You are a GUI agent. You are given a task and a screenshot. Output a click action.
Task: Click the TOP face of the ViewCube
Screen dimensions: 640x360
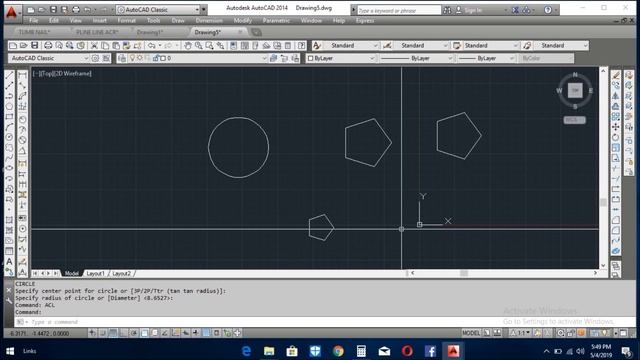click(575, 91)
